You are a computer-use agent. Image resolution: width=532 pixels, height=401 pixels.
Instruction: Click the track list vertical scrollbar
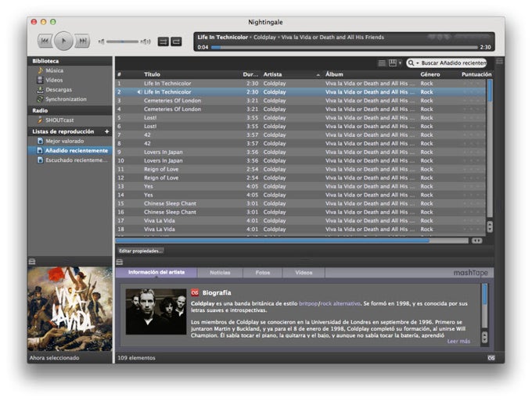pos(490,149)
